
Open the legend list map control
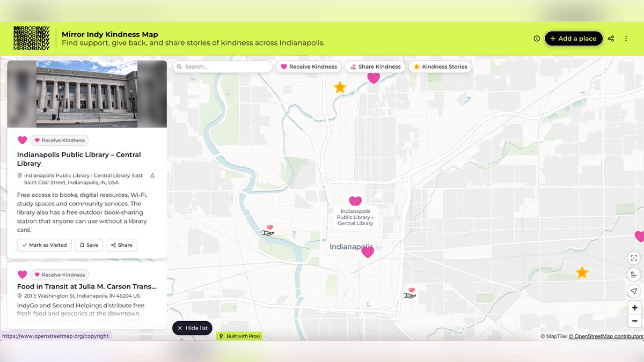click(x=634, y=275)
